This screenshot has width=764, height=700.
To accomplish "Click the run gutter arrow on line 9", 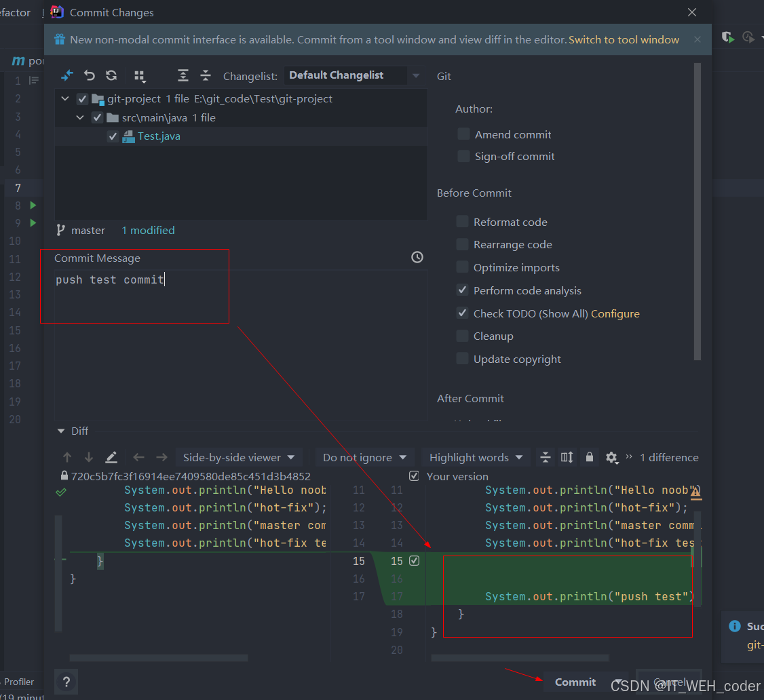I will pos(33,222).
